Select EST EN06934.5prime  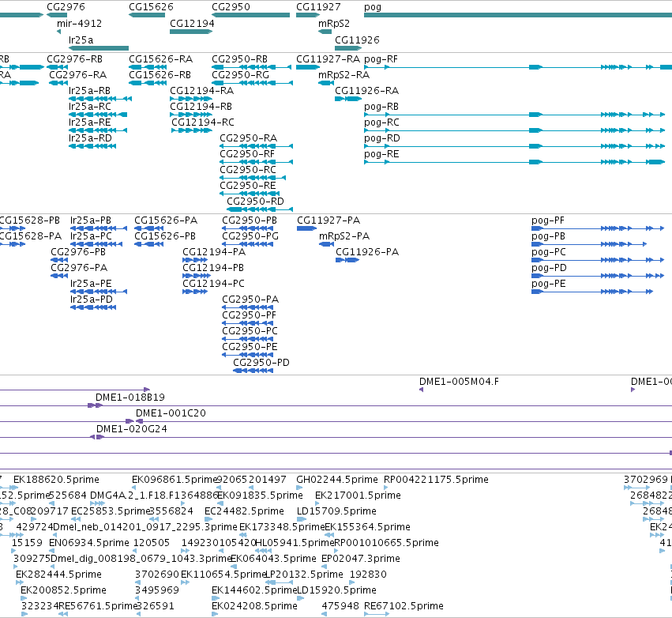(x=52, y=551)
